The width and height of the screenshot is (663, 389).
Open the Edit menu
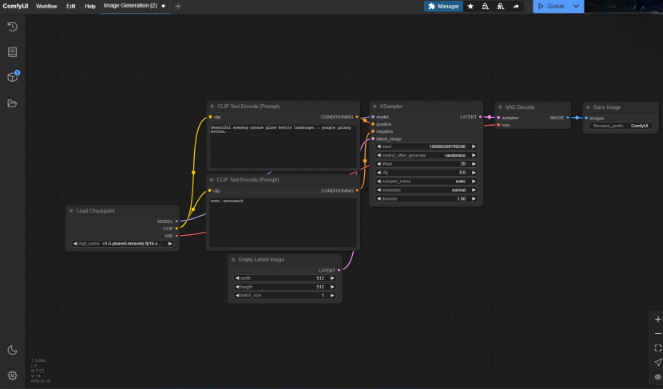(71, 6)
